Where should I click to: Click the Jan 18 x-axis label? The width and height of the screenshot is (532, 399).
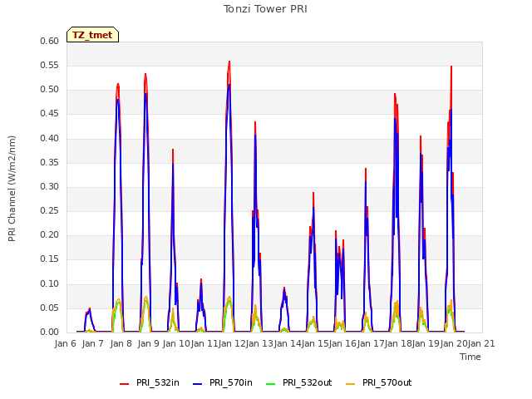pyautogui.click(x=398, y=343)
